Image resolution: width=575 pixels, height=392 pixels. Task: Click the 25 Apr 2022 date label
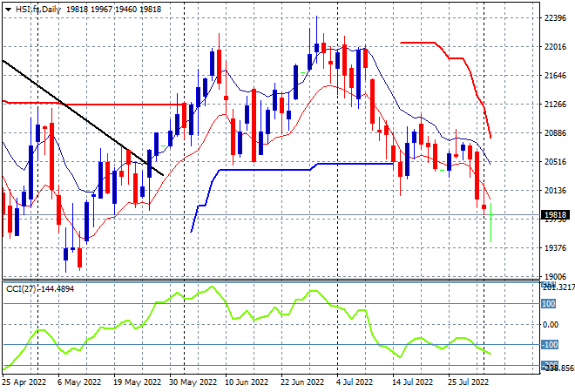pos(24,382)
